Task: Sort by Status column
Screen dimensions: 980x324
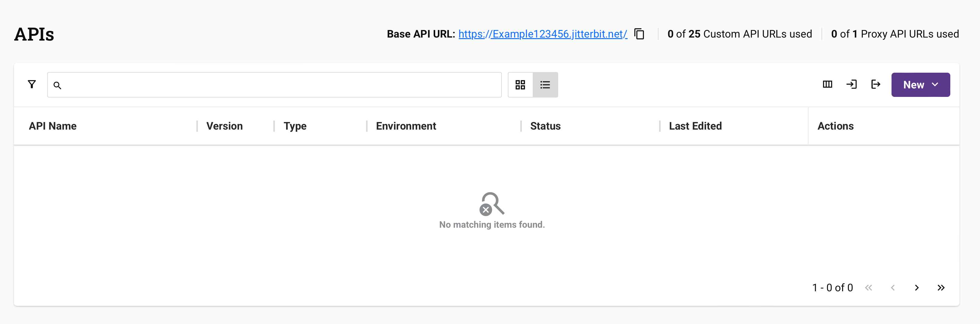Action: pyautogui.click(x=545, y=126)
